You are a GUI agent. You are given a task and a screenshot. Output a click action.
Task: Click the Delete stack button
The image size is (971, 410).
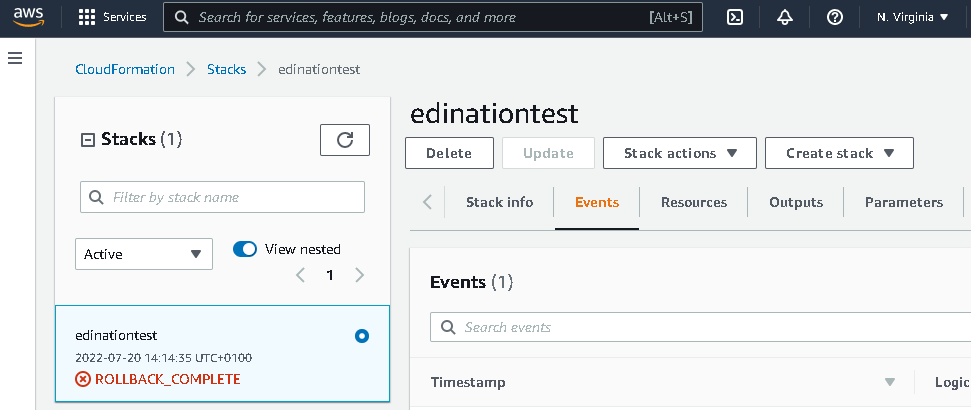449,153
